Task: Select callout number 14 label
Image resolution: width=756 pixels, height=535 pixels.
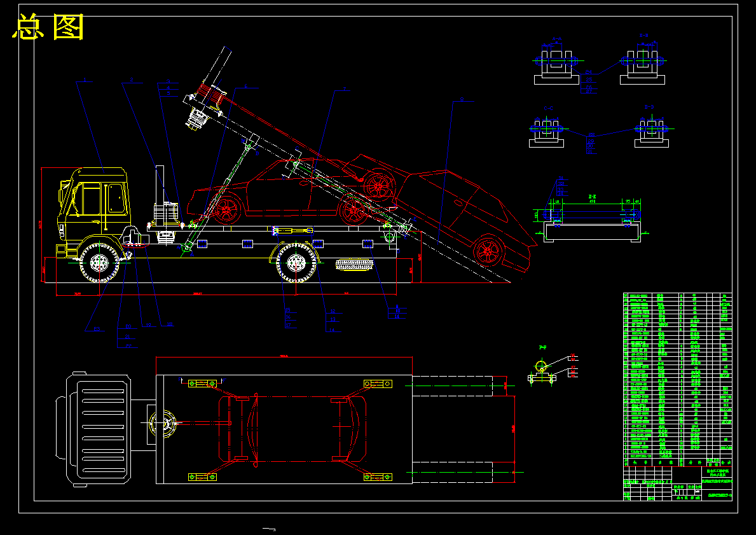Action: point(332,330)
